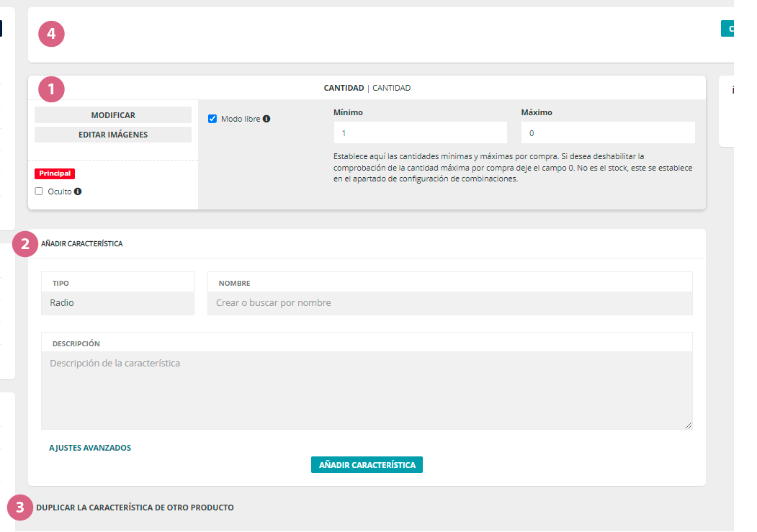Click the pink step 2 badge

[25, 243]
